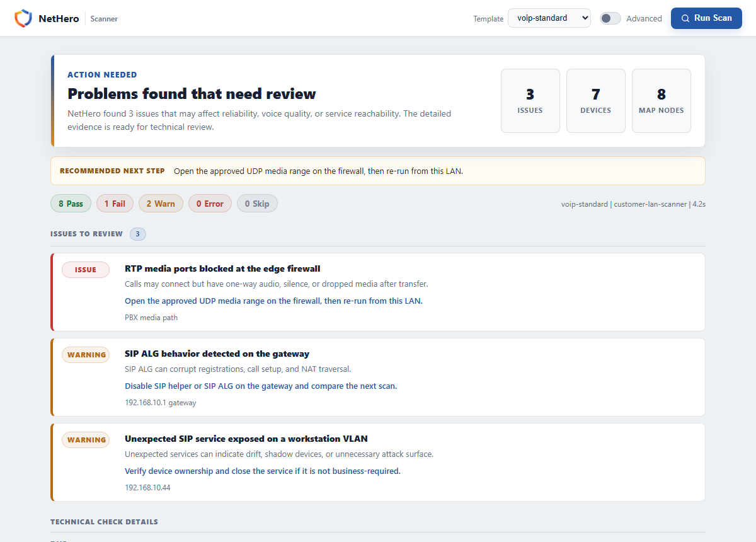This screenshot has width=756, height=542.
Task: Click the Verify device ownership recommendation link
Action: (263, 471)
